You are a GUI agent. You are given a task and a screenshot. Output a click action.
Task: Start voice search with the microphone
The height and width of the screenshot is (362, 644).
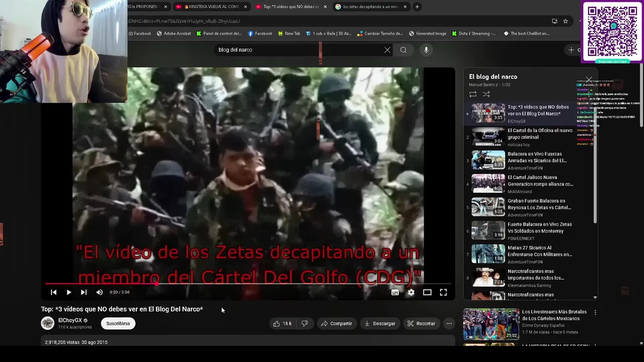click(426, 50)
